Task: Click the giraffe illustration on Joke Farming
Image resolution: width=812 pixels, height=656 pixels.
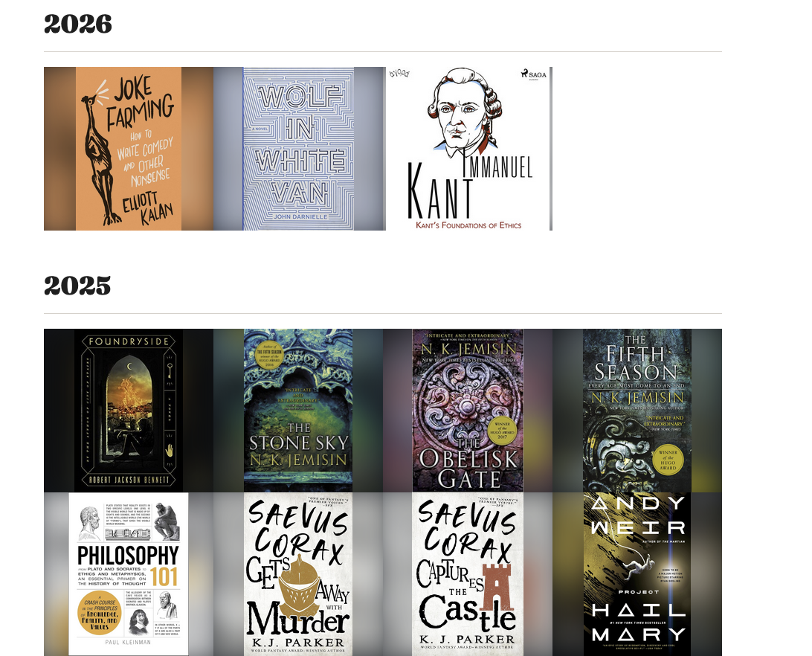Action: pos(100,153)
